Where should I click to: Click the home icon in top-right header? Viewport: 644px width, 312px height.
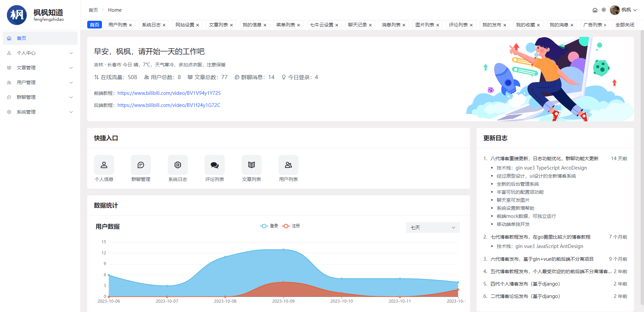[x=595, y=10]
